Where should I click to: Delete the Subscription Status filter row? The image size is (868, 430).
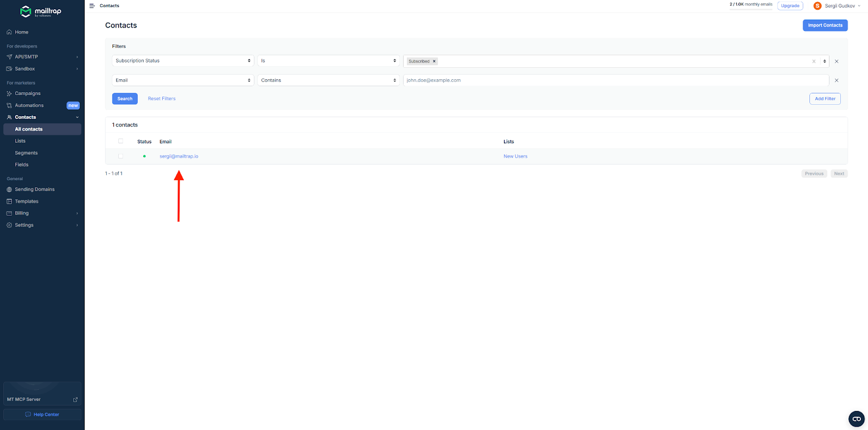coord(837,61)
